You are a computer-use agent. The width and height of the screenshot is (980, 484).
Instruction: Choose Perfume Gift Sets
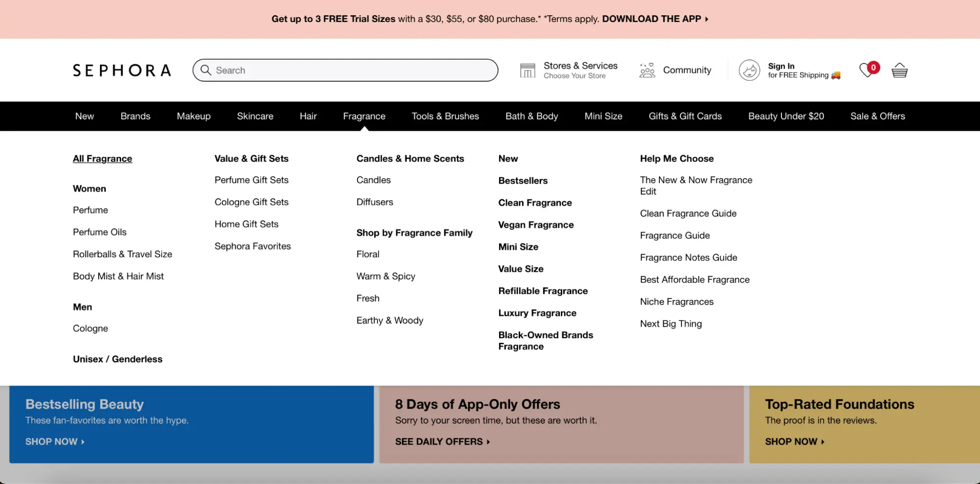251,180
